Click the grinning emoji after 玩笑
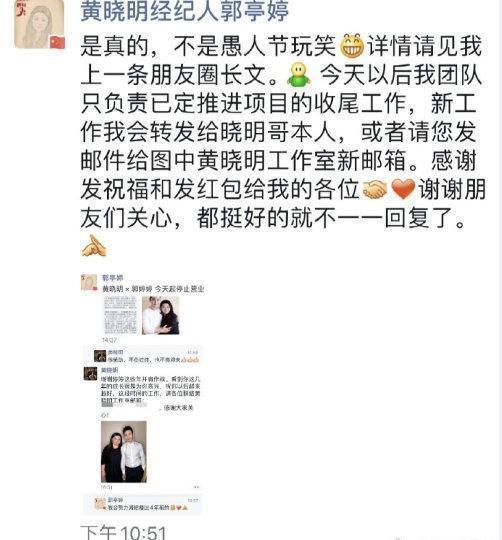This screenshot has width=502, height=540. pyautogui.click(x=352, y=45)
